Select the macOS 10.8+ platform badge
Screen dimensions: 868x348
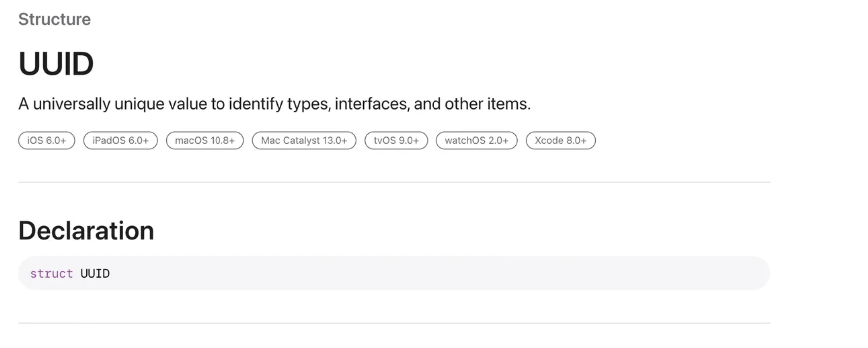pos(205,141)
